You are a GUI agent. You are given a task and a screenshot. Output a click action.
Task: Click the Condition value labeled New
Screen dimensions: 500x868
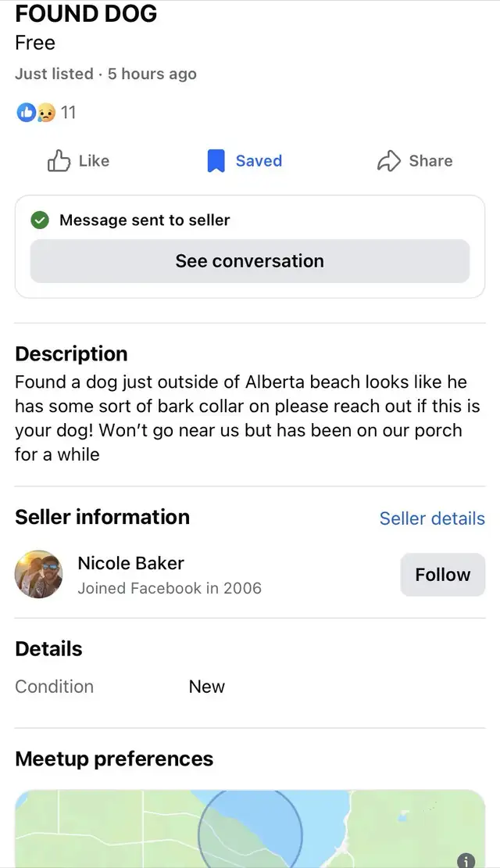[x=206, y=687]
